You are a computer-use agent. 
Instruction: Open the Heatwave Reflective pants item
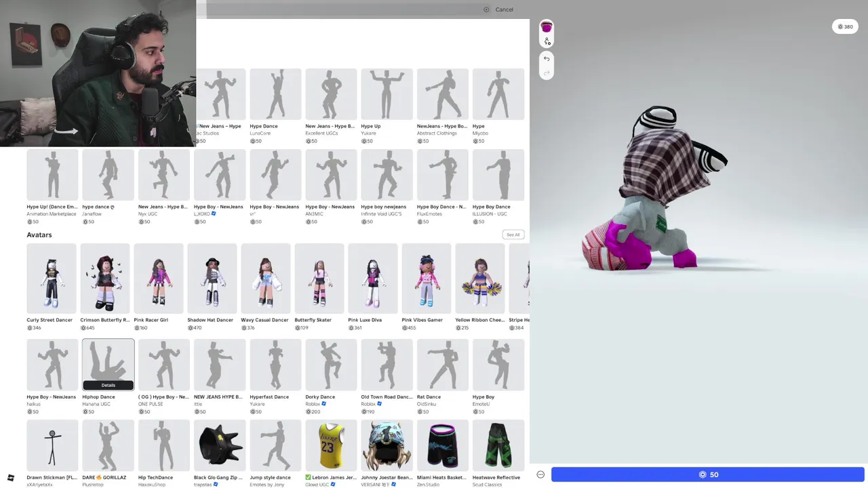(x=498, y=453)
